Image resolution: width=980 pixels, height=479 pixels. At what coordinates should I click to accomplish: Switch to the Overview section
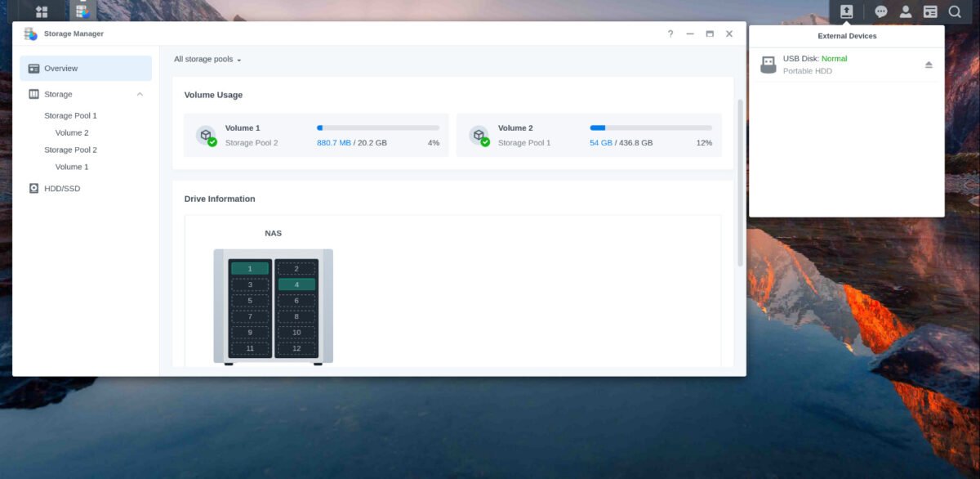[59, 68]
